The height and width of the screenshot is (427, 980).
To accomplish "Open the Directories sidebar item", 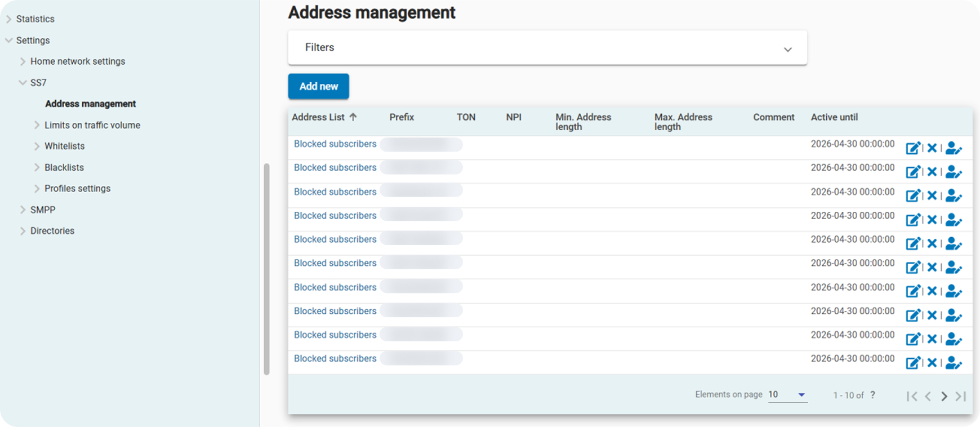I will point(52,231).
